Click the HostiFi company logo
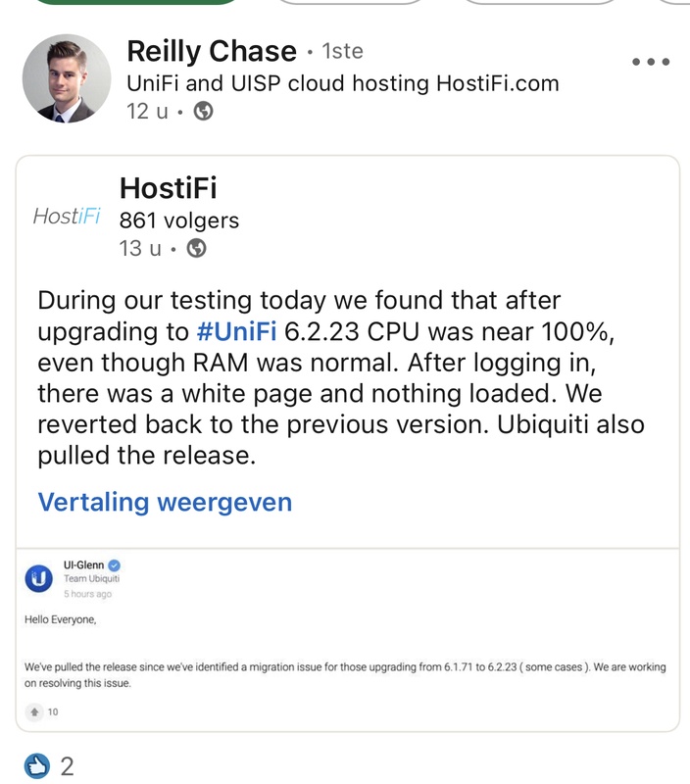690x784 pixels. click(x=67, y=217)
